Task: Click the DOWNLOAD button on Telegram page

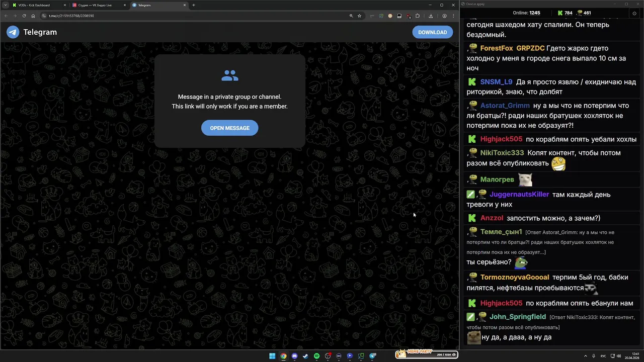Action: pyautogui.click(x=433, y=32)
